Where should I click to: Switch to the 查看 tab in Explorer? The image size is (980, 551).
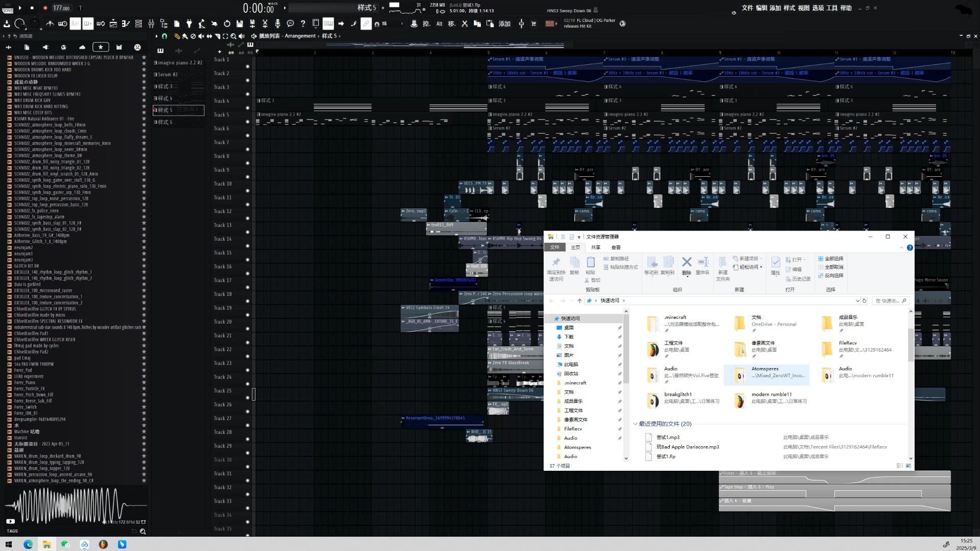[x=616, y=247]
